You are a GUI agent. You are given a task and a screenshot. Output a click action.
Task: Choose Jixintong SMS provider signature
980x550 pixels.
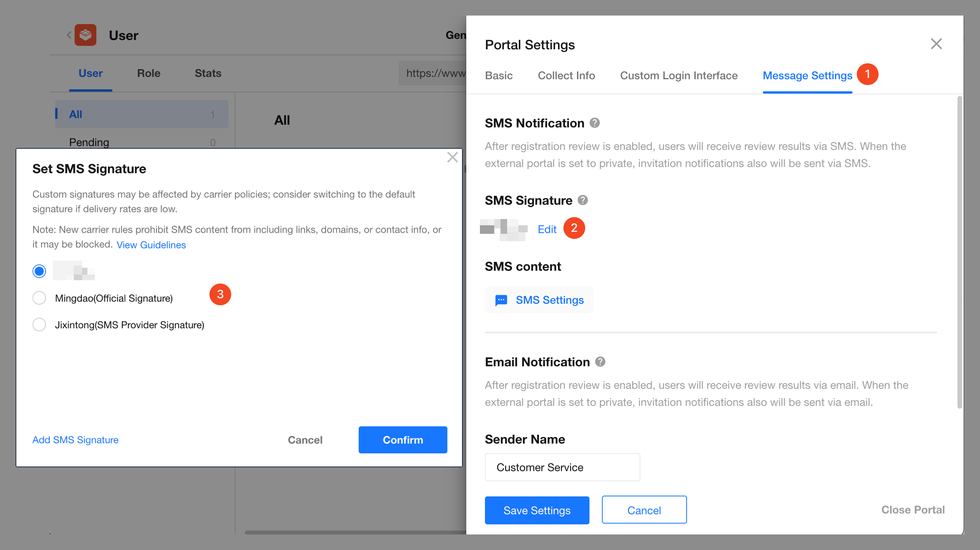pyautogui.click(x=39, y=325)
